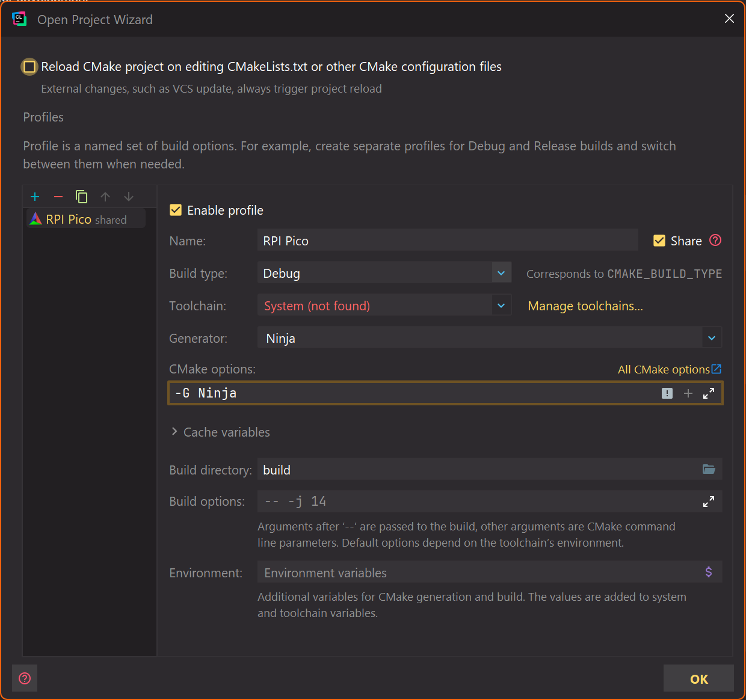The image size is (746, 700).
Task: Move profile down in list
Action: point(129,197)
